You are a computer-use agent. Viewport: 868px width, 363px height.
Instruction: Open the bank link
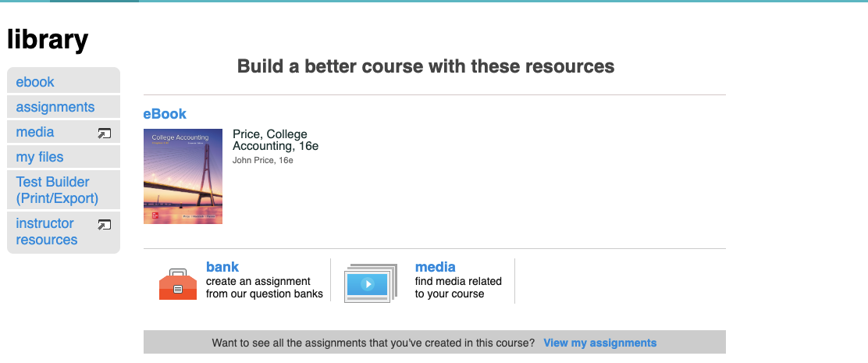coord(222,267)
